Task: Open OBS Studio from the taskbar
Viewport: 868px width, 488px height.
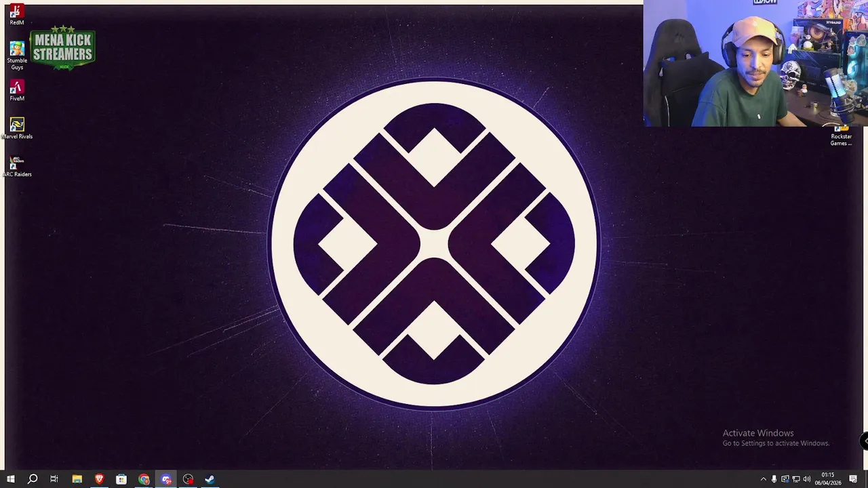Action: point(188,479)
